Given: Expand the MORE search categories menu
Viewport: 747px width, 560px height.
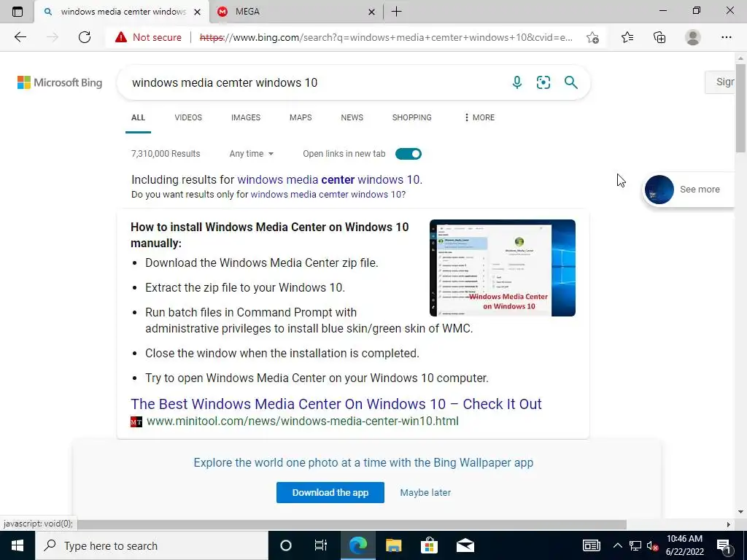Looking at the screenshot, I should tap(479, 117).
